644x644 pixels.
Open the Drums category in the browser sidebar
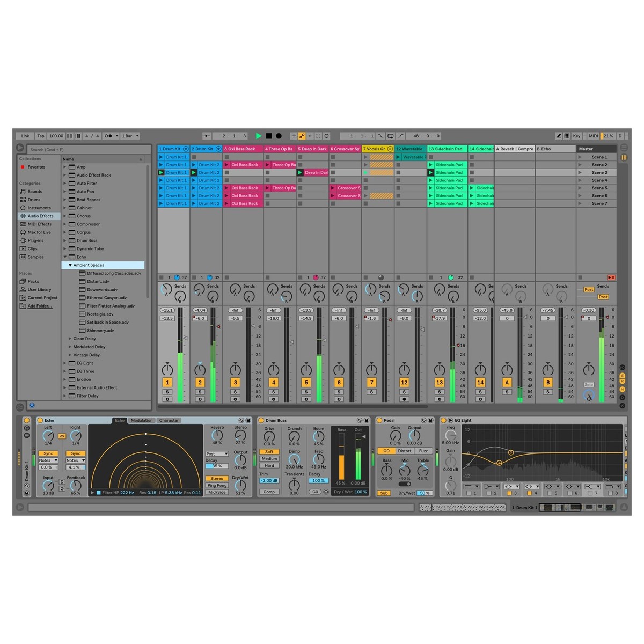(34, 199)
